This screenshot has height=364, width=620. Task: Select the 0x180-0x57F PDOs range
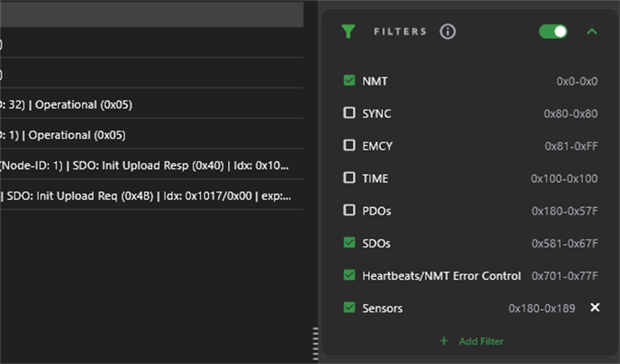tap(564, 211)
